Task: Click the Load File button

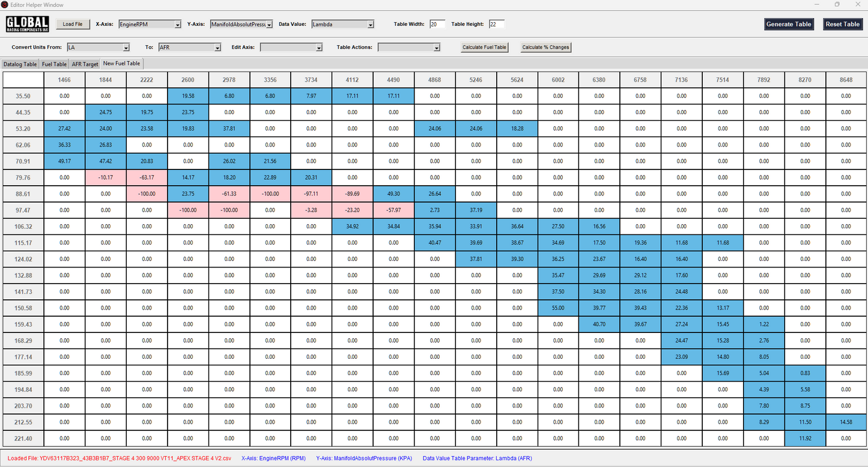Action: click(x=73, y=24)
